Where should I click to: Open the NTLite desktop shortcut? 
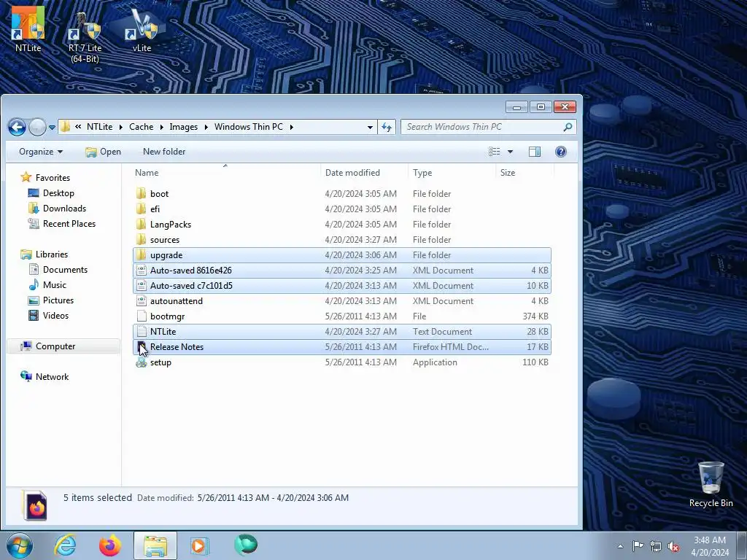point(28,28)
